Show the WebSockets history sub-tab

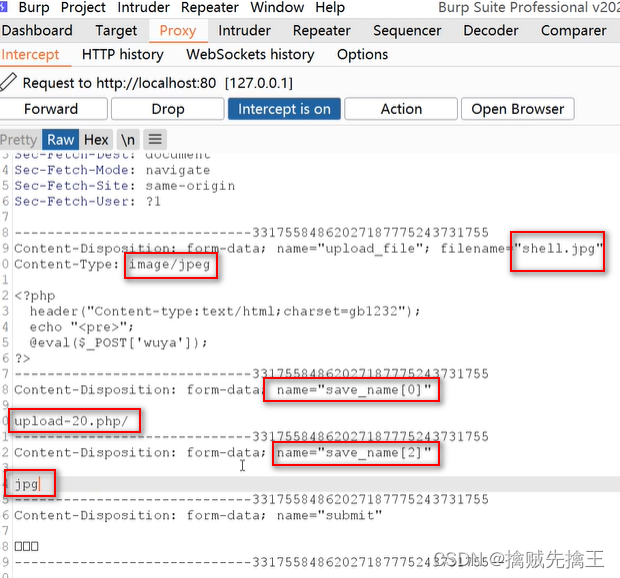click(250, 55)
